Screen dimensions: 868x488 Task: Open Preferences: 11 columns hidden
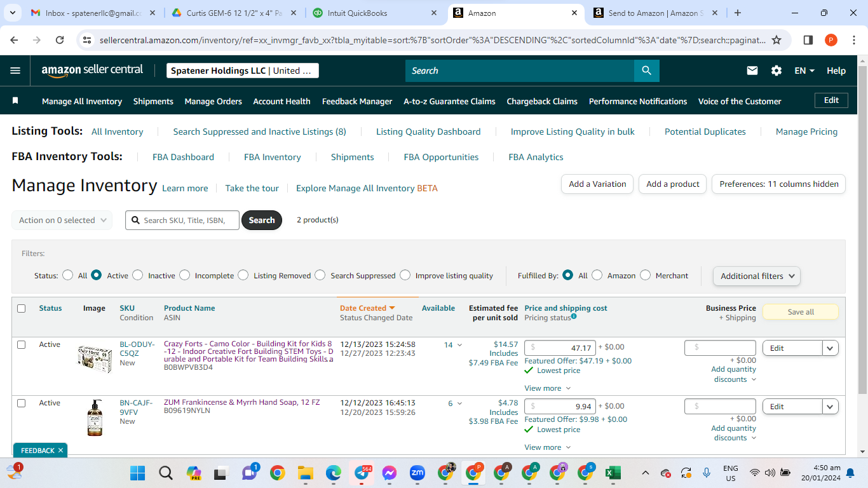pos(779,184)
